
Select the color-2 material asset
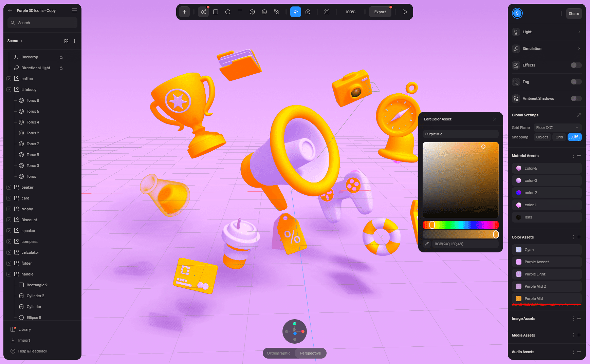[x=547, y=193]
